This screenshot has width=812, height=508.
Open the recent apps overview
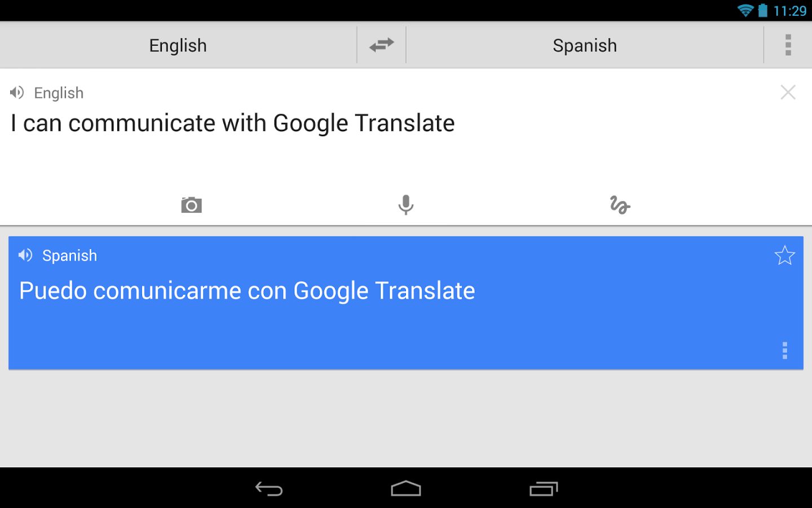point(544,488)
